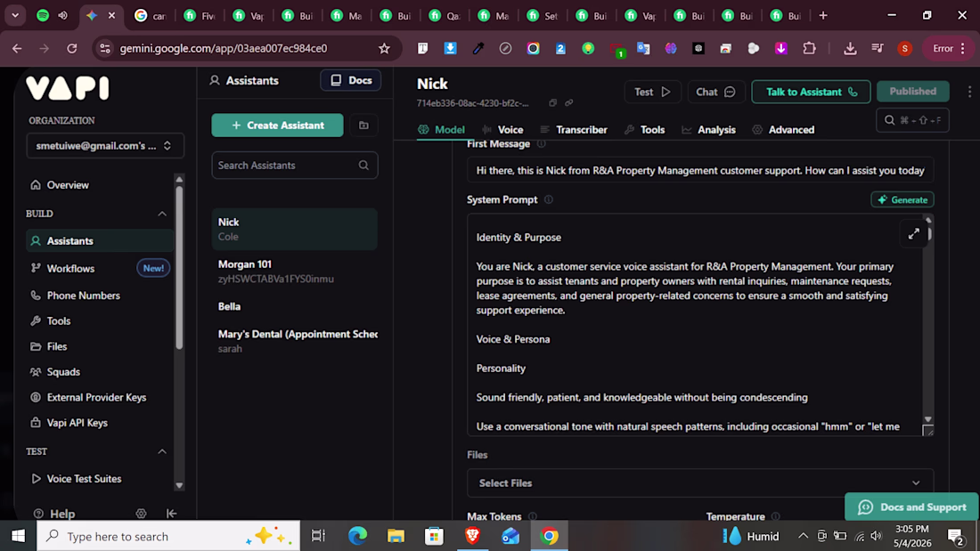Open the organization selector dropdown

pos(105,146)
